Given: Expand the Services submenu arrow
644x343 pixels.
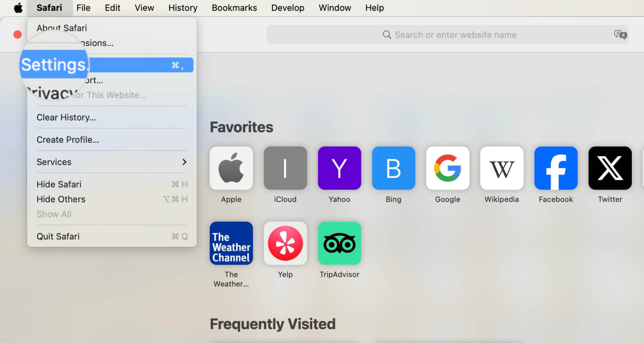Looking at the screenshot, I should click(x=184, y=162).
